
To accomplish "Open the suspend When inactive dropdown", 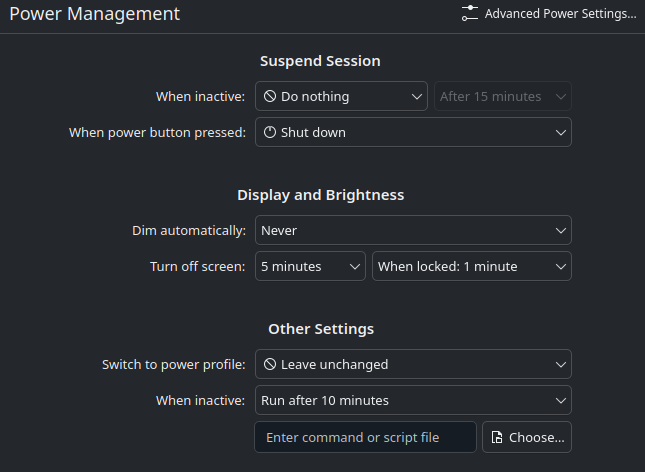I will tap(341, 97).
